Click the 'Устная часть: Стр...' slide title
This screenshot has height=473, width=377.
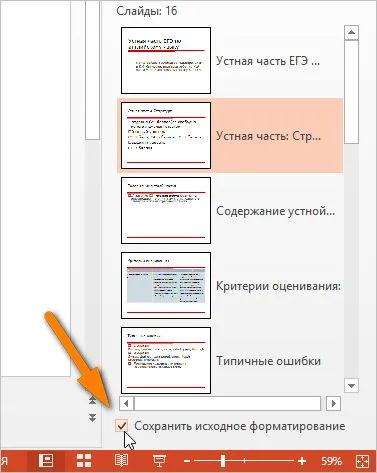pos(269,136)
